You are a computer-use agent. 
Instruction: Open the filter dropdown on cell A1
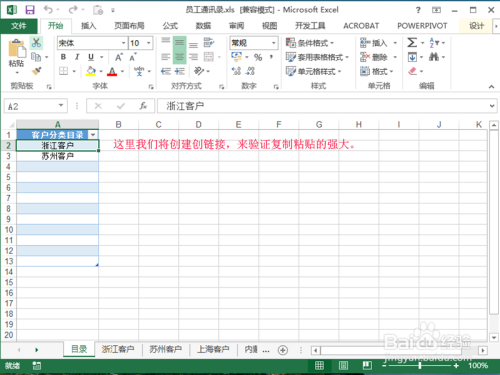click(93, 135)
